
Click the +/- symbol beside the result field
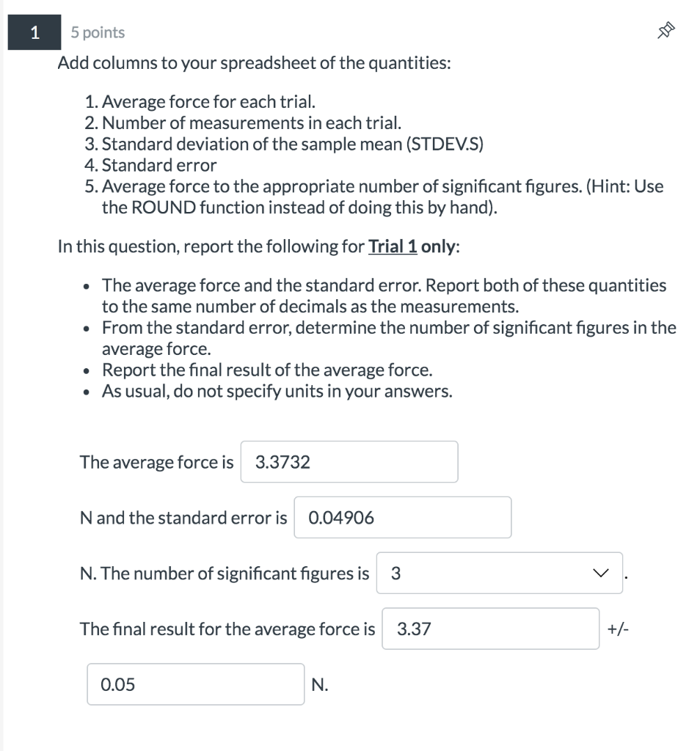[619, 629]
